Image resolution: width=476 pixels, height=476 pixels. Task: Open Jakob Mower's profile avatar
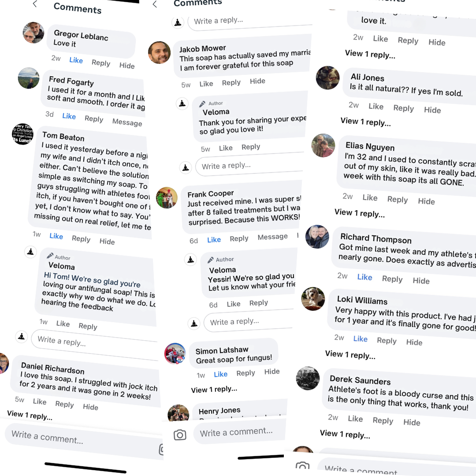click(x=159, y=53)
